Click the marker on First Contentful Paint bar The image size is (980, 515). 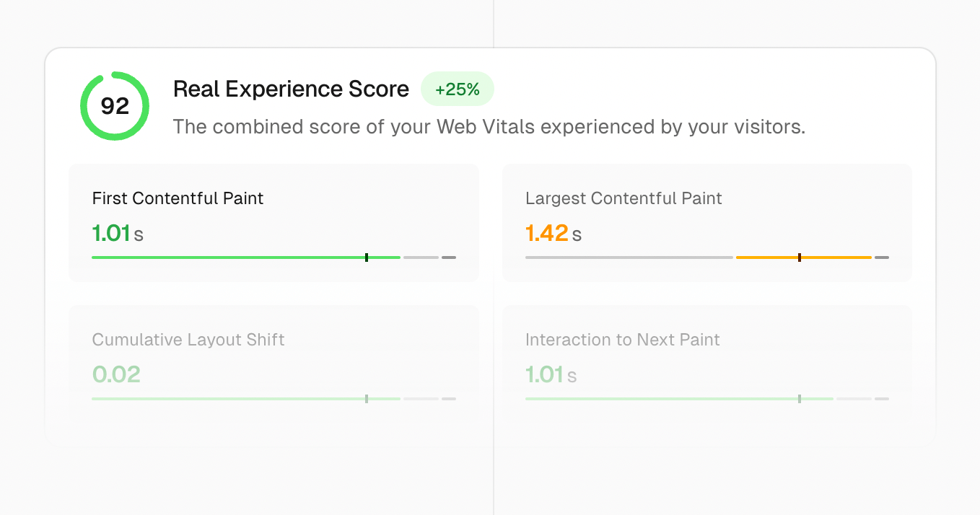point(367,257)
